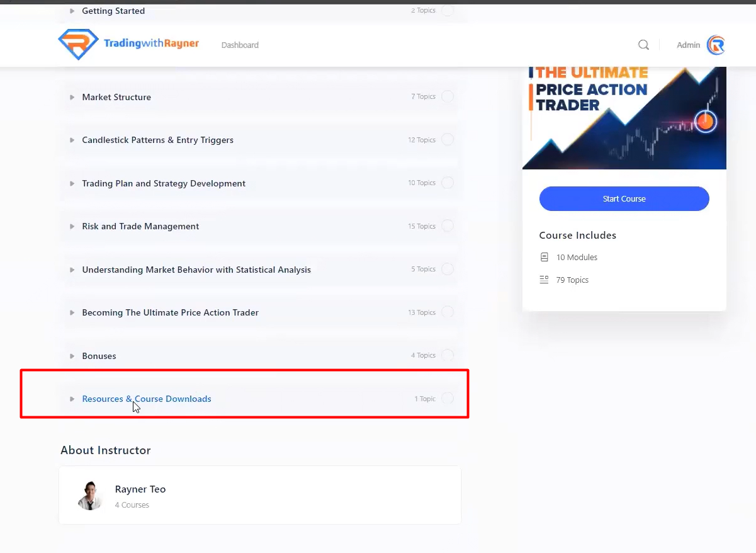Expand Becoming The Ultimate Price Action Trader arrow
This screenshot has width=756, height=553.
(x=72, y=312)
